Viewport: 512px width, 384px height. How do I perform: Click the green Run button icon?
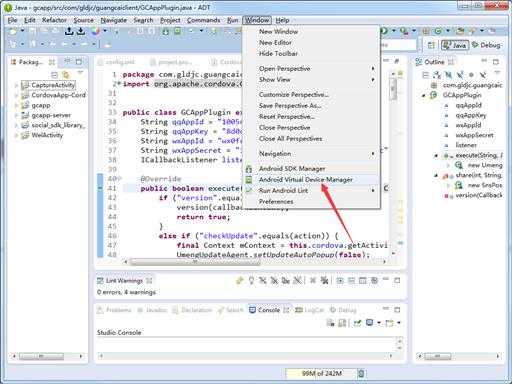[x=384, y=31]
